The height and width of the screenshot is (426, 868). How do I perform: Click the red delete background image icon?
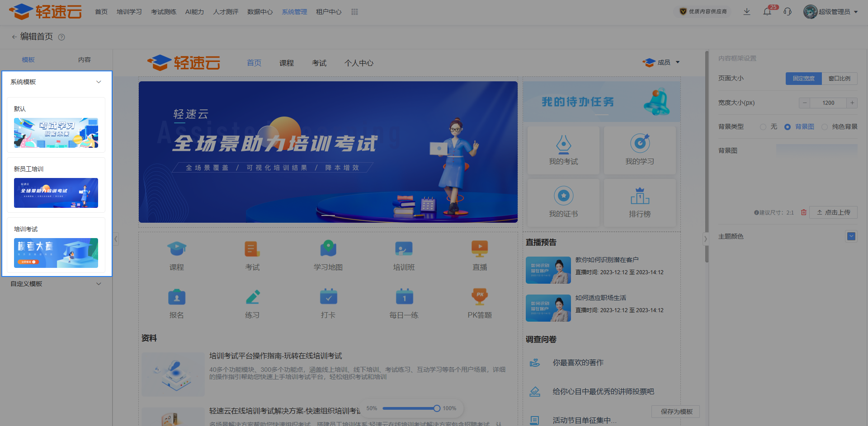click(804, 212)
